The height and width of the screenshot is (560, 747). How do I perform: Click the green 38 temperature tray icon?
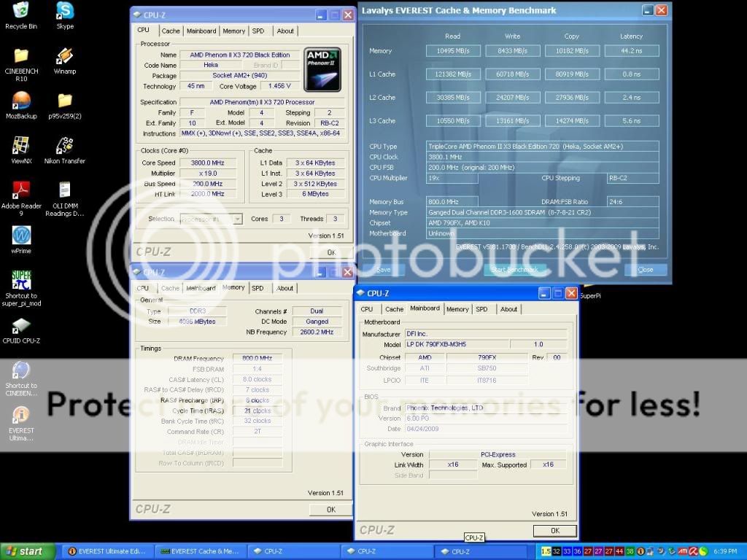630,551
